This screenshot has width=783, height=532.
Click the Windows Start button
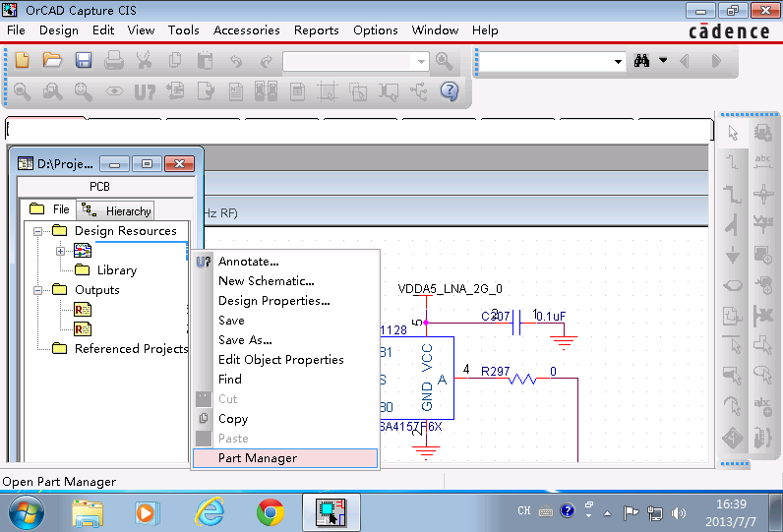coord(27,513)
